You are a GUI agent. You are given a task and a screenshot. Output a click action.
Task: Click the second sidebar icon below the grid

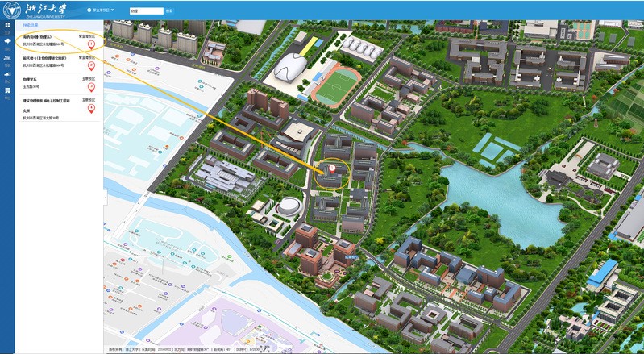(x=7, y=41)
